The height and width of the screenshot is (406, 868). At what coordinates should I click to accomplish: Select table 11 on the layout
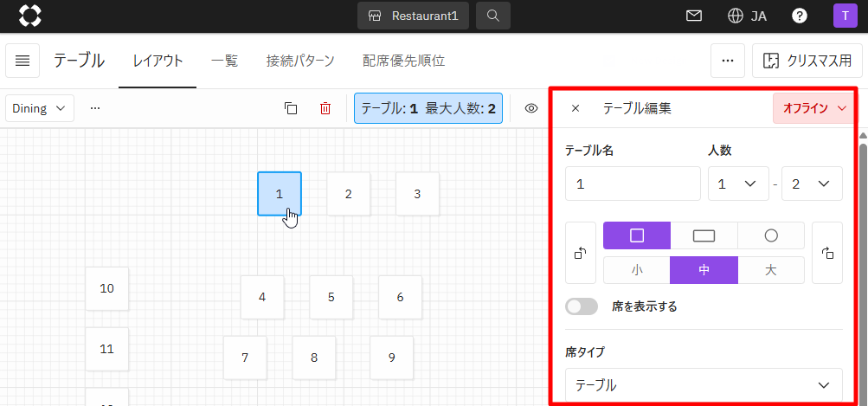106,349
